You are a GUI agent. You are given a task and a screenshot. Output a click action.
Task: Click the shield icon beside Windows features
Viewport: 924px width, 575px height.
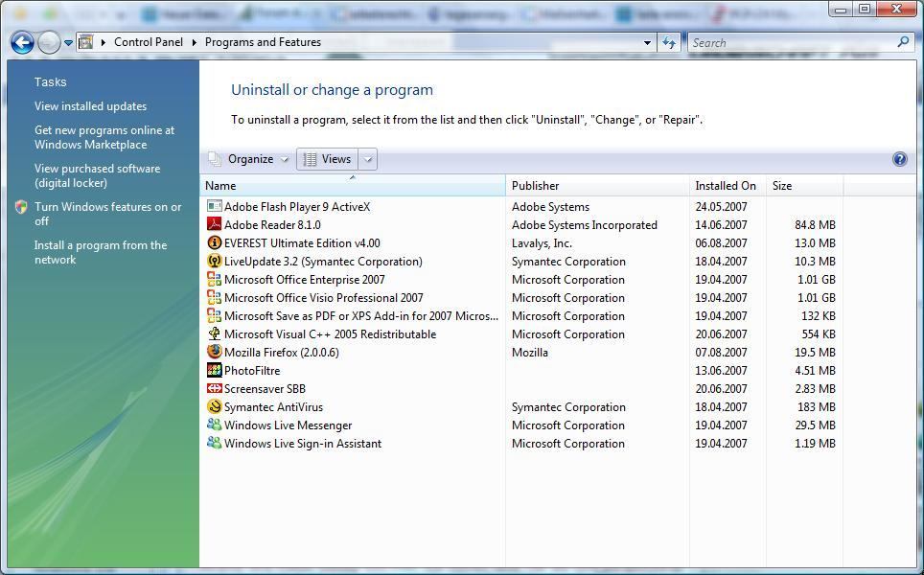tap(21, 207)
